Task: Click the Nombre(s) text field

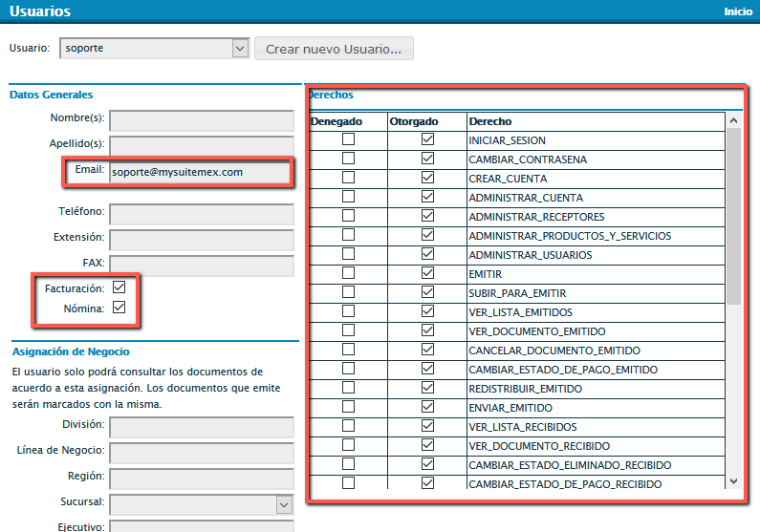Action: point(201,120)
